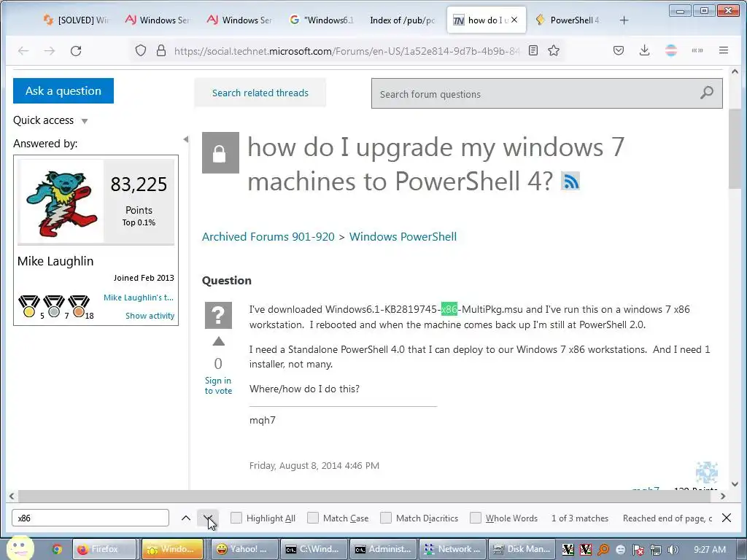747x560 pixels.
Task: Click the network tray icon
Action: tap(656, 550)
